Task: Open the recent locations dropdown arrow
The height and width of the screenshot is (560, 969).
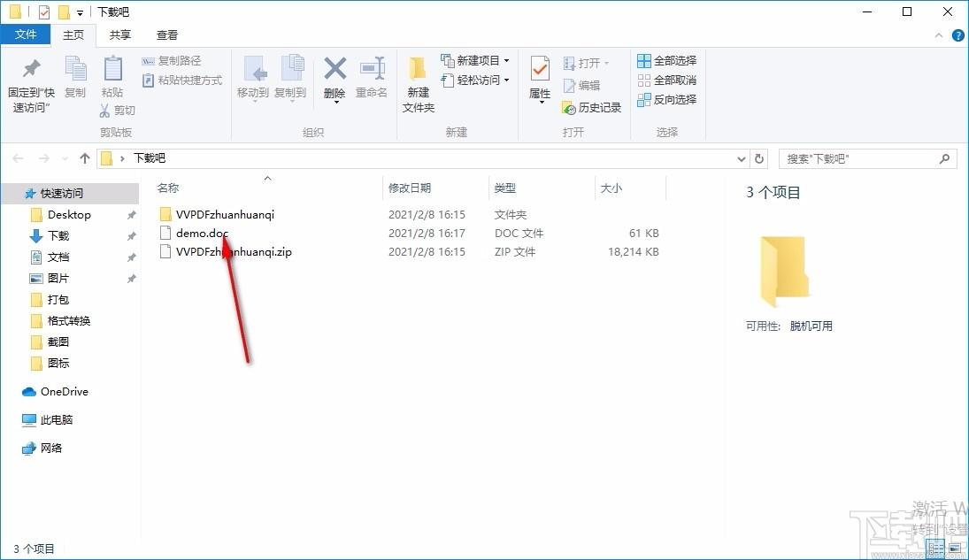Action: 65,159
